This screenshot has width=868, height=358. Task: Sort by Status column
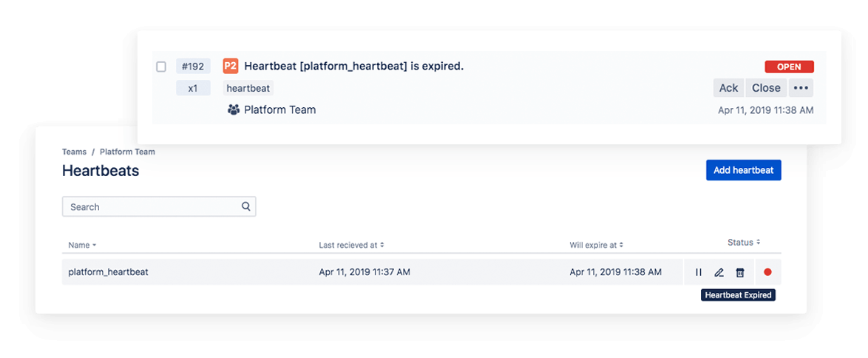[x=743, y=243]
